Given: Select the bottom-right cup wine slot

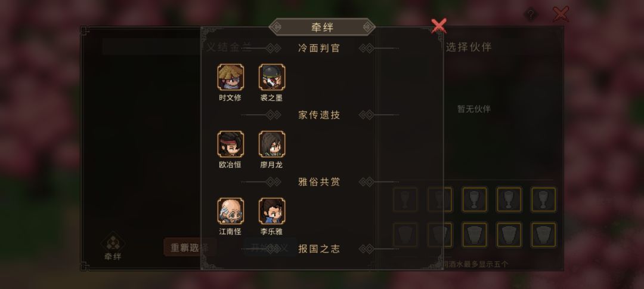Looking at the screenshot, I should point(544,235).
